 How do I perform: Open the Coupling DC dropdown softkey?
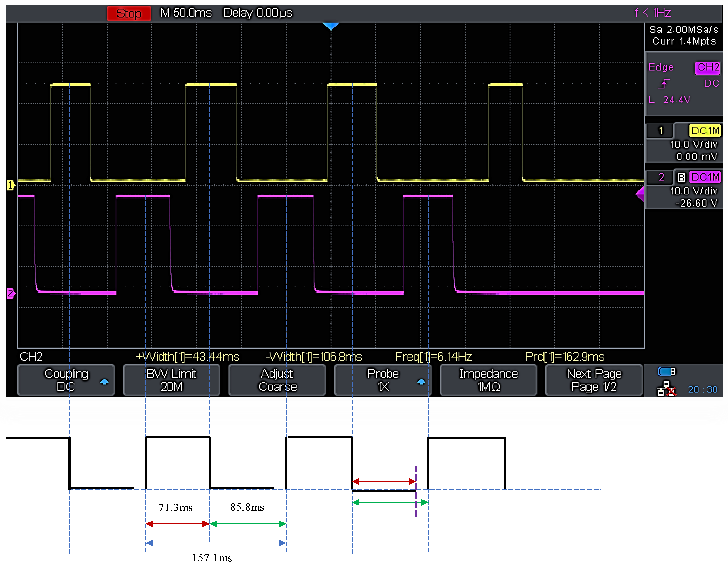tap(66, 380)
